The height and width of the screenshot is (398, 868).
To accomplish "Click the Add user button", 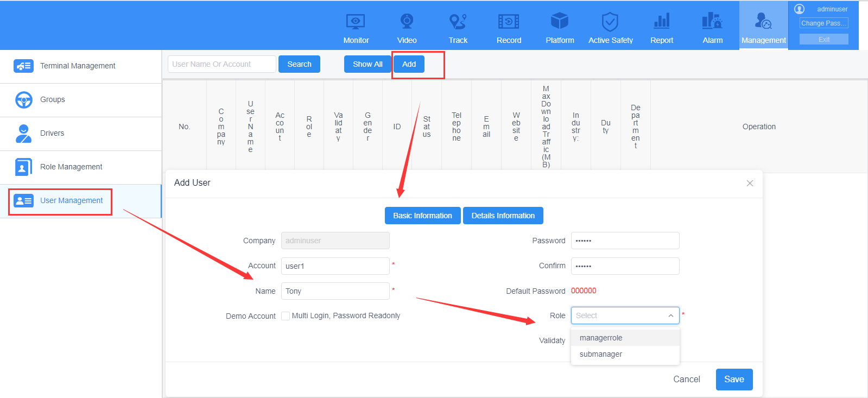I will (x=409, y=64).
